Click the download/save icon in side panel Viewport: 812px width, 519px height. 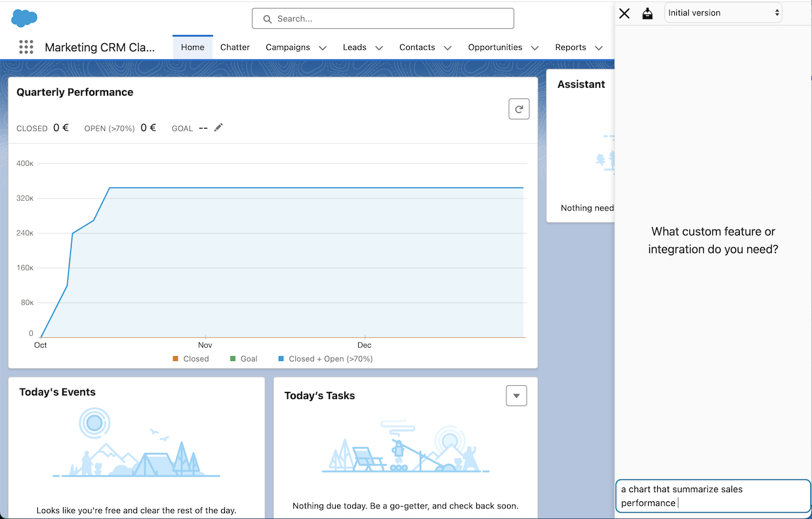pos(647,13)
